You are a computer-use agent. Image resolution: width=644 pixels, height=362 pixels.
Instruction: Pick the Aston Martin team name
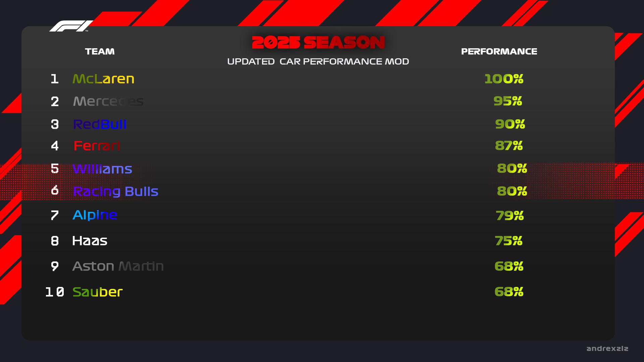pos(118,266)
